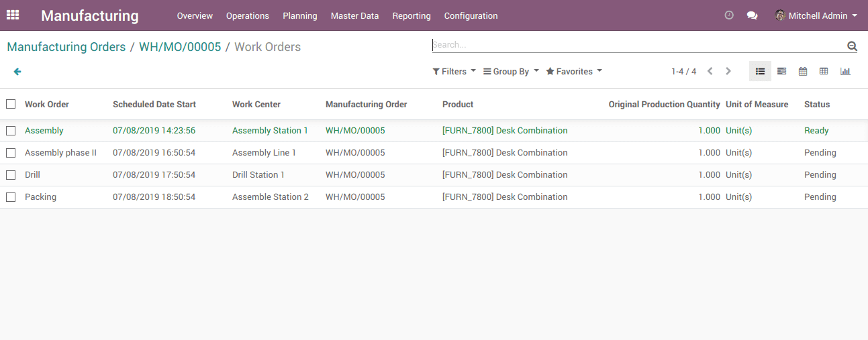Sort by Original Production Quantity column
Viewport: 868px width, 340px height.
[x=665, y=104]
